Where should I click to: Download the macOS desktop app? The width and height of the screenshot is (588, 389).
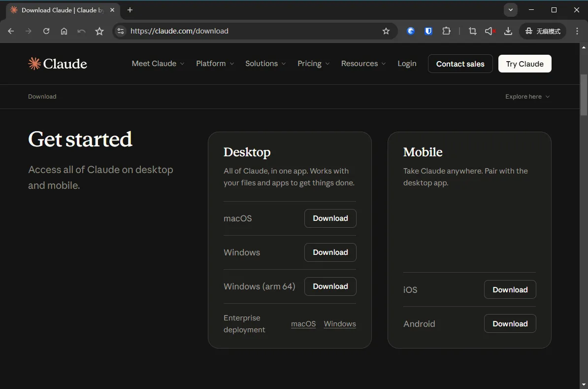330,218
